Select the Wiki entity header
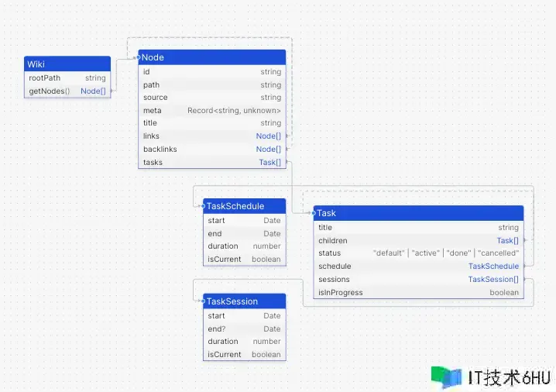556x392 pixels. pyautogui.click(x=67, y=64)
